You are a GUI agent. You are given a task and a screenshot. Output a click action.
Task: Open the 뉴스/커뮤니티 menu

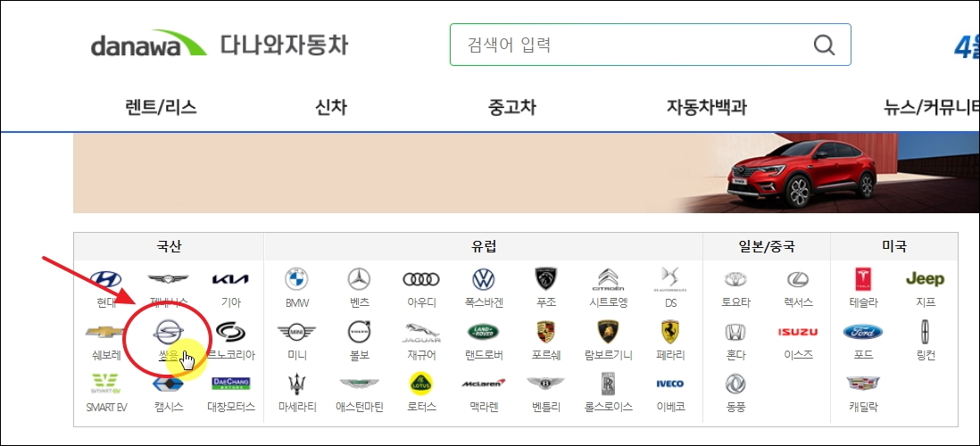(931, 107)
